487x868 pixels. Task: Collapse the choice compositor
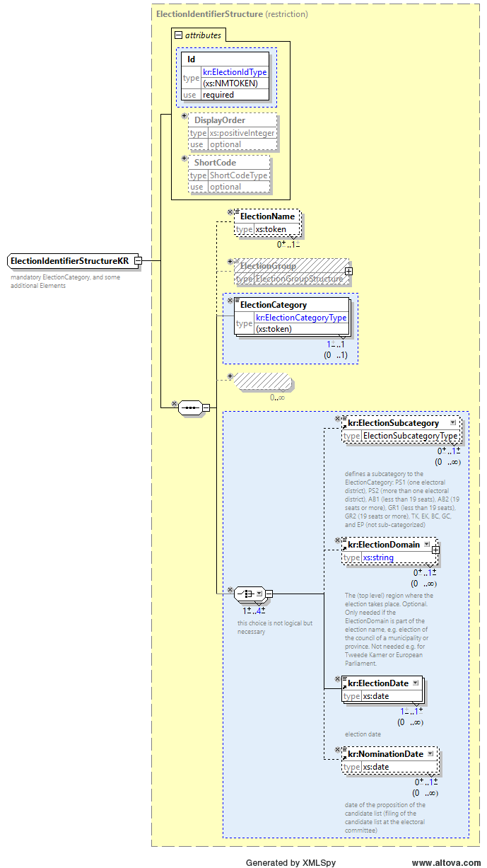pyautogui.click(x=269, y=594)
